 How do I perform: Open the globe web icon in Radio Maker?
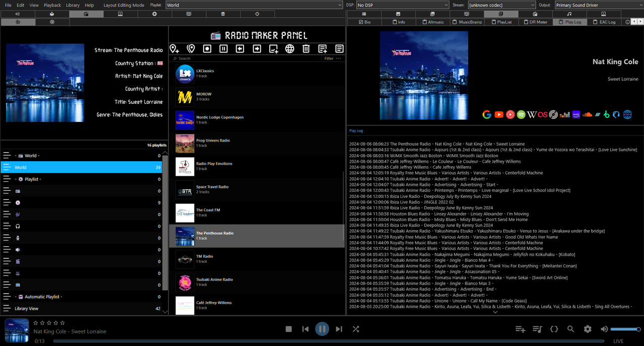(290, 49)
